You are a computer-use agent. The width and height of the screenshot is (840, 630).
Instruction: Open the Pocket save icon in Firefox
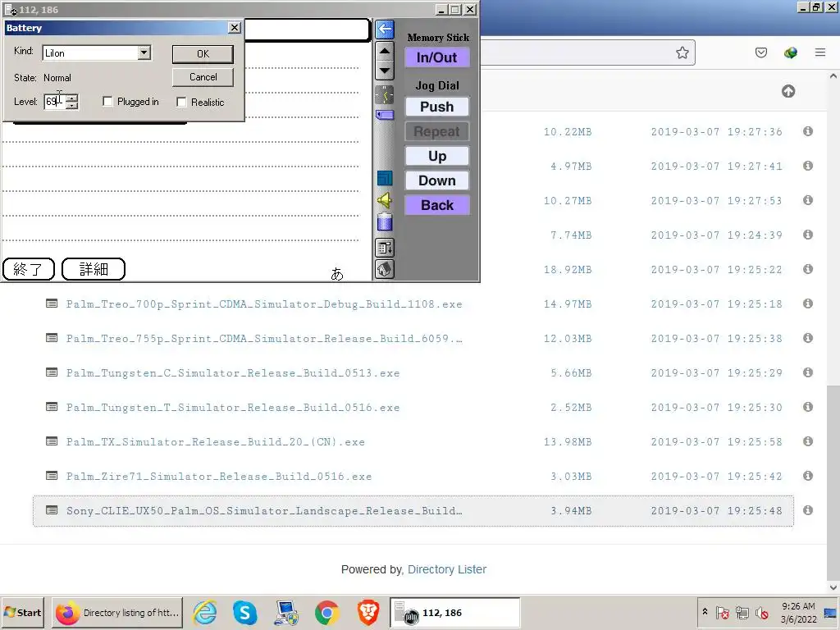point(760,52)
